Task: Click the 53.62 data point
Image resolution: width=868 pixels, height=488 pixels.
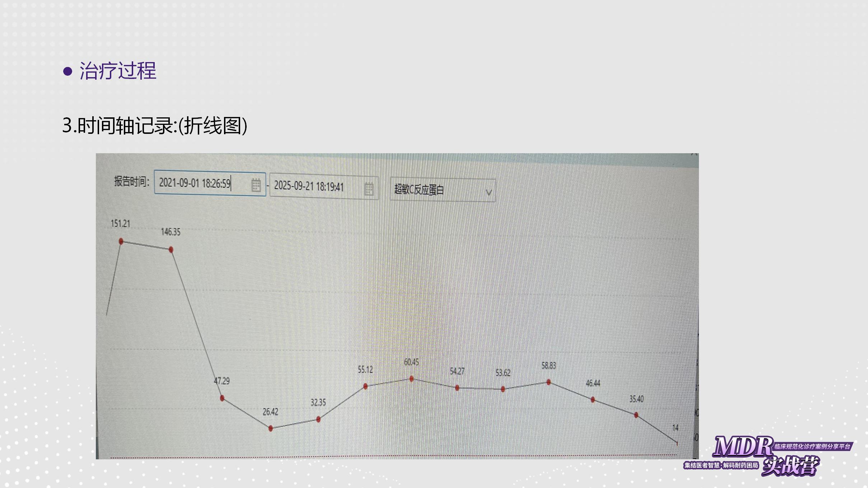Action: point(503,389)
